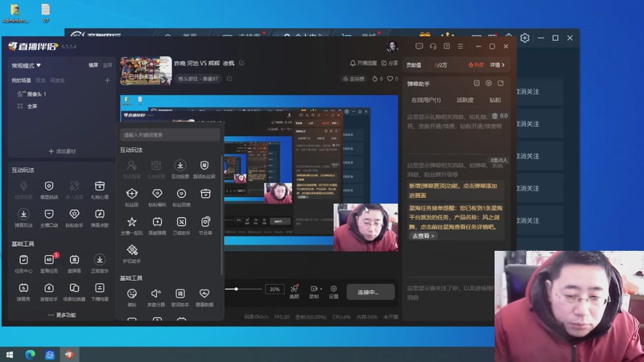Select 我的场景 tab
Viewport: 644px width, 362px height.
click(x=21, y=80)
